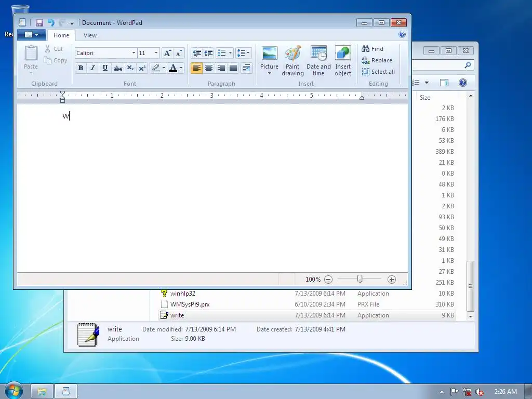Expand the Paste options arrow
532x399 pixels.
[x=31, y=73]
